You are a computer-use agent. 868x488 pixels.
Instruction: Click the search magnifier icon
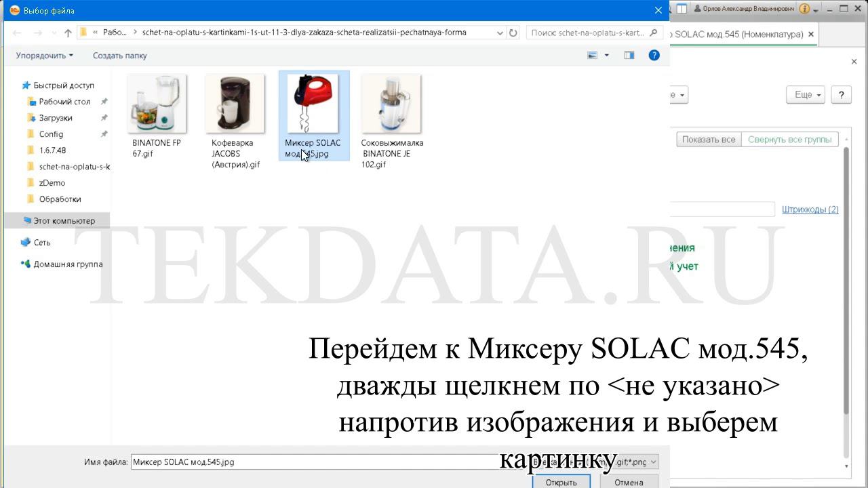(654, 33)
